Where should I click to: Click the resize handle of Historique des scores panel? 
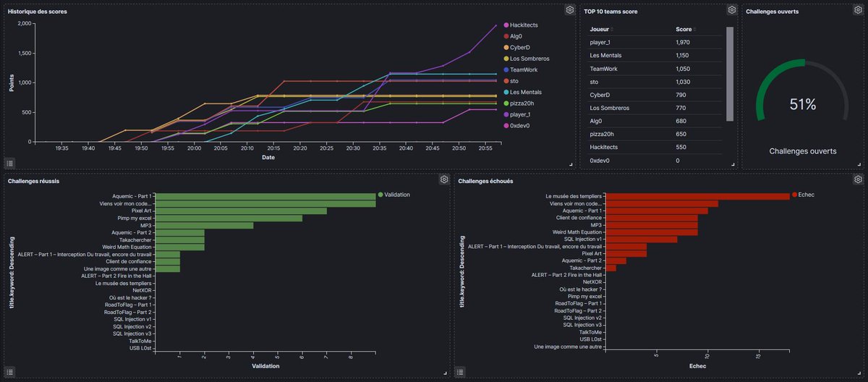pyautogui.click(x=571, y=166)
